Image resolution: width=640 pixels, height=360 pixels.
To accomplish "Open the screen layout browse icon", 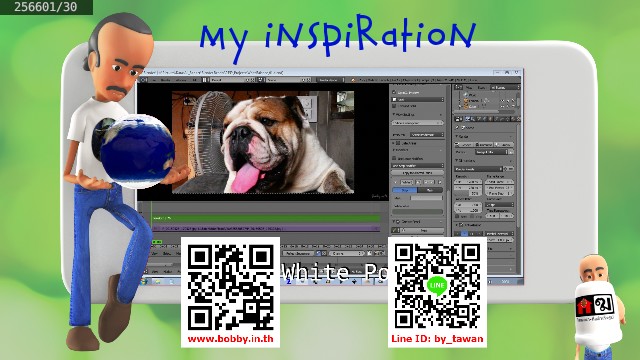I will (x=205, y=80).
